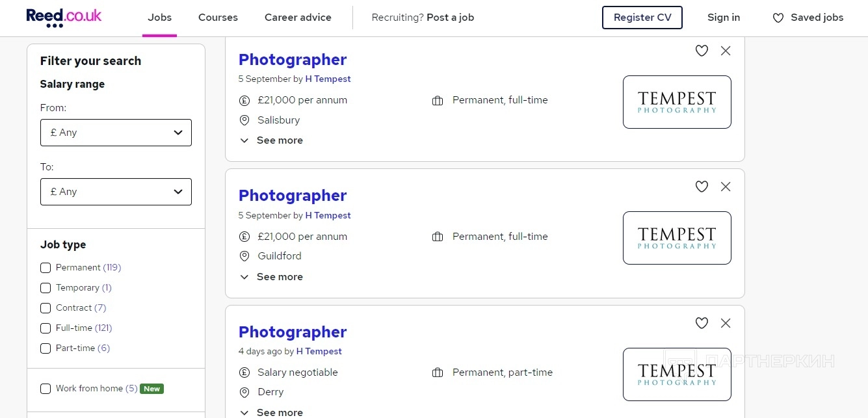This screenshot has height=418, width=868.
Task: Open the salary From dropdown
Action: click(x=116, y=133)
